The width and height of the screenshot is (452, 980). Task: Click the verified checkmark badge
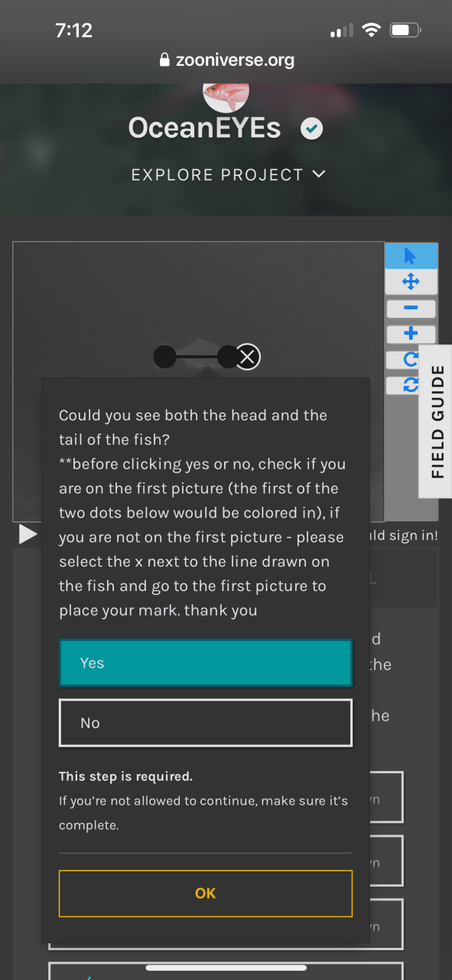tap(311, 129)
